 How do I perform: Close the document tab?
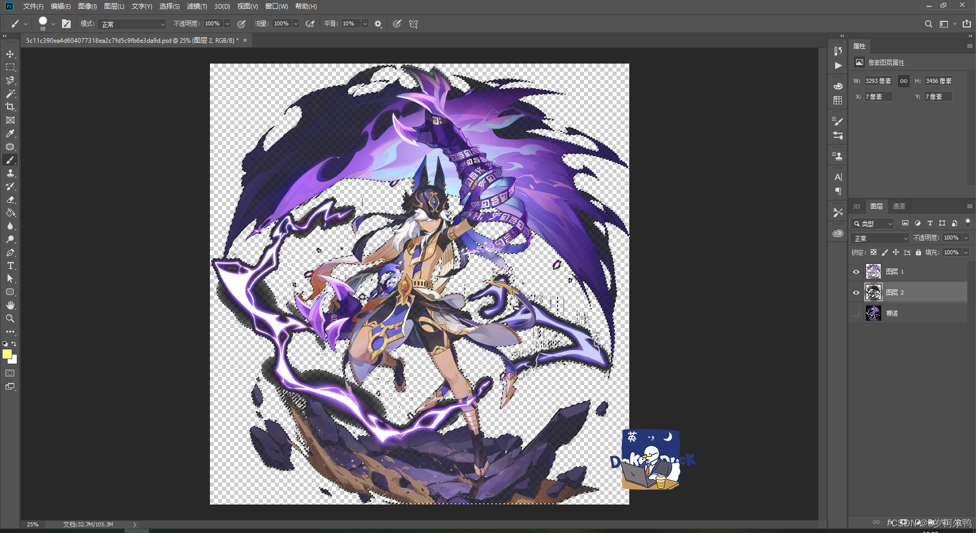(x=245, y=40)
